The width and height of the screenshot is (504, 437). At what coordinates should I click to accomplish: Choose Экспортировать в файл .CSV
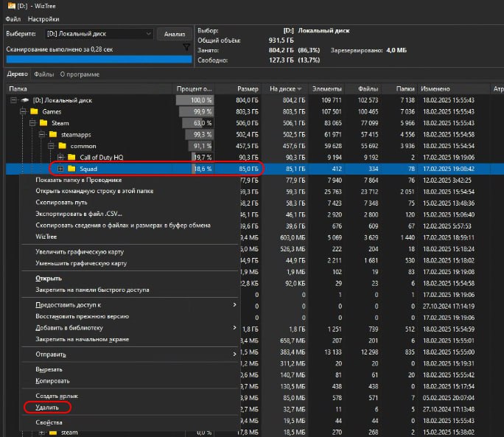pos(79,214)
